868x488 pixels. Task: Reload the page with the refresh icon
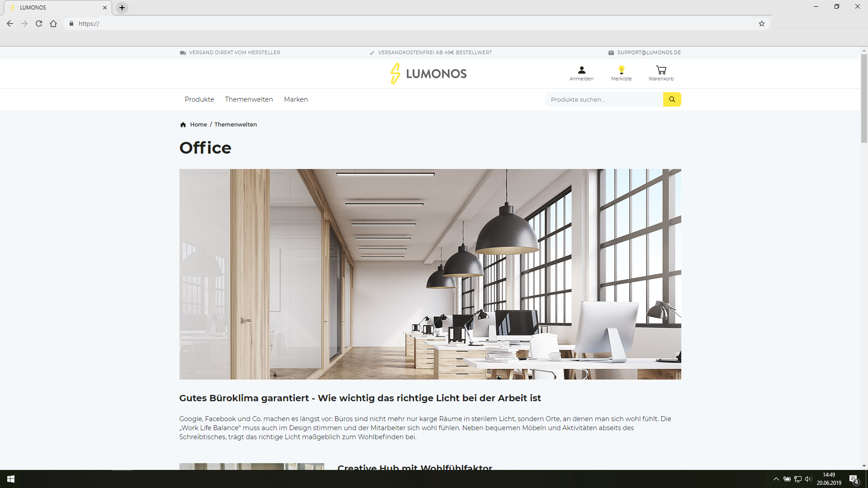(x=39, y=23)
